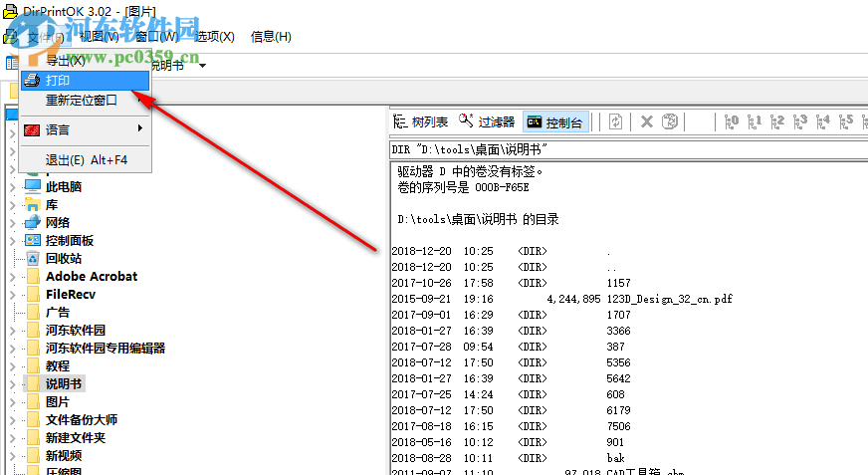The width and height of the screenshot is (868, 475).
Task: Click the red flag icon beside 语言
Action: click(x=32, y=130)
